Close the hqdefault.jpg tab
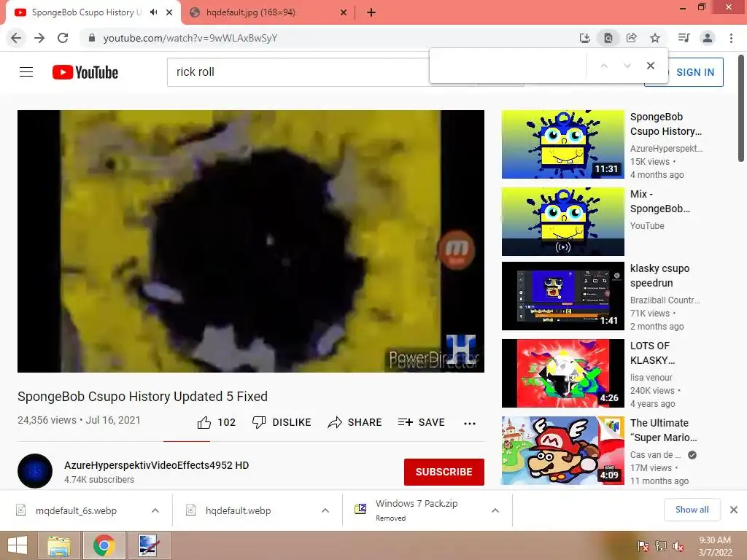The height and width of the screenshot is (560, 747). [344, 12]
